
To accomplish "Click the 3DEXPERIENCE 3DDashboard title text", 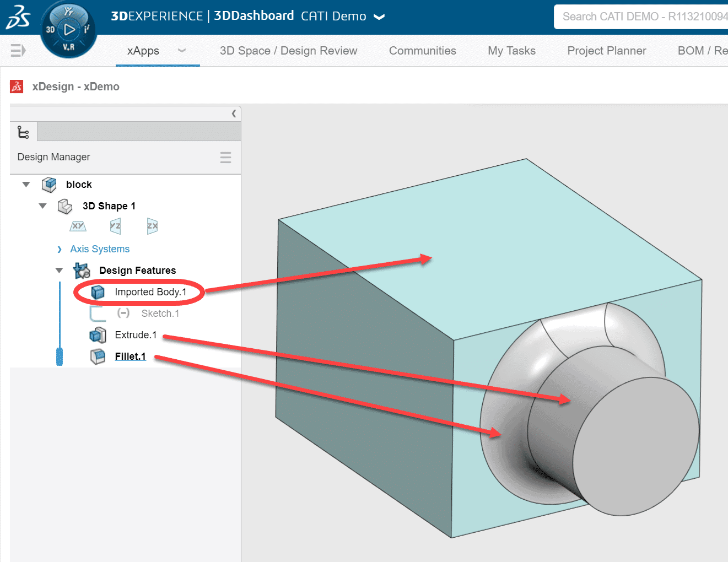I will [x=202, y=16].
